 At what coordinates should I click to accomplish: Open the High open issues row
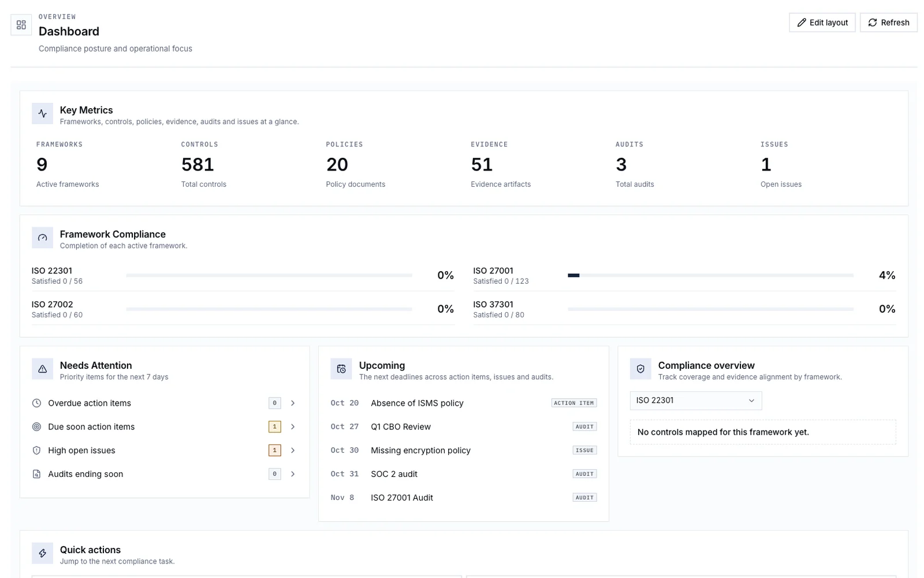pos(165,450)
